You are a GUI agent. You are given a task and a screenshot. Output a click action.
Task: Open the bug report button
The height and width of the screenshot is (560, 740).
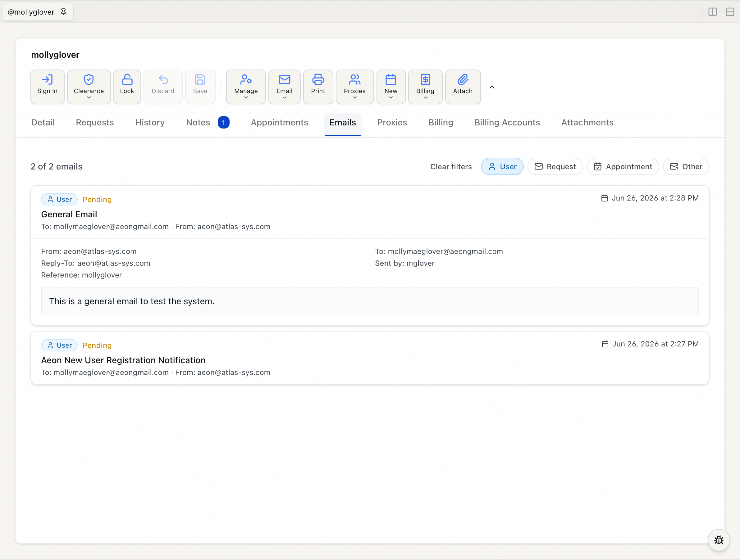click(x=718, y=540)
